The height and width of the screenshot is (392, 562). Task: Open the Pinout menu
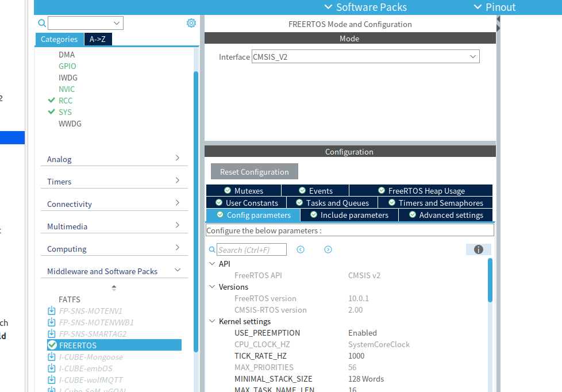495,7
